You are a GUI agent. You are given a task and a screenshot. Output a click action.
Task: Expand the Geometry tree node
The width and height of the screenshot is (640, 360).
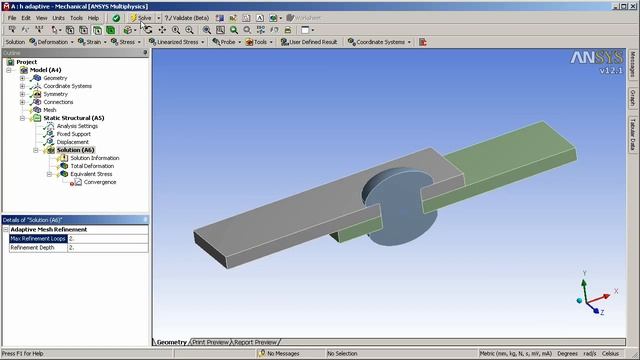coord(22,78)
